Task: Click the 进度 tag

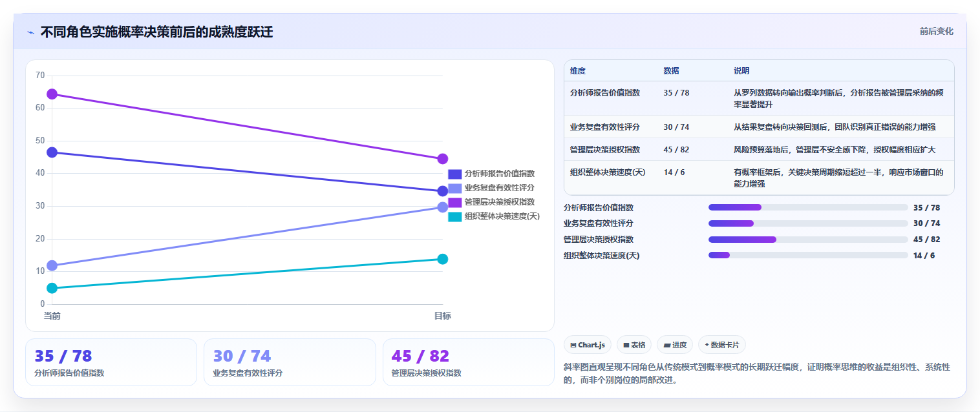Action: pos(674,345)
